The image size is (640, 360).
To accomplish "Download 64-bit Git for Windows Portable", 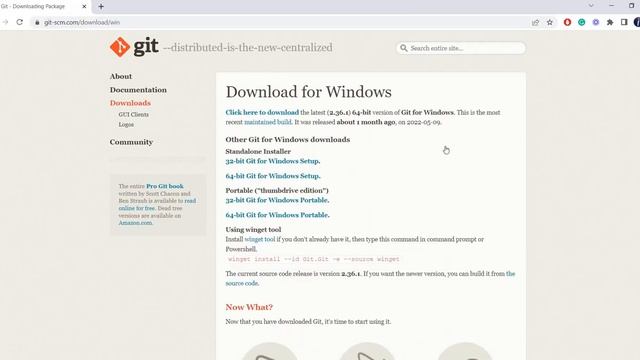I will point(278,215).
